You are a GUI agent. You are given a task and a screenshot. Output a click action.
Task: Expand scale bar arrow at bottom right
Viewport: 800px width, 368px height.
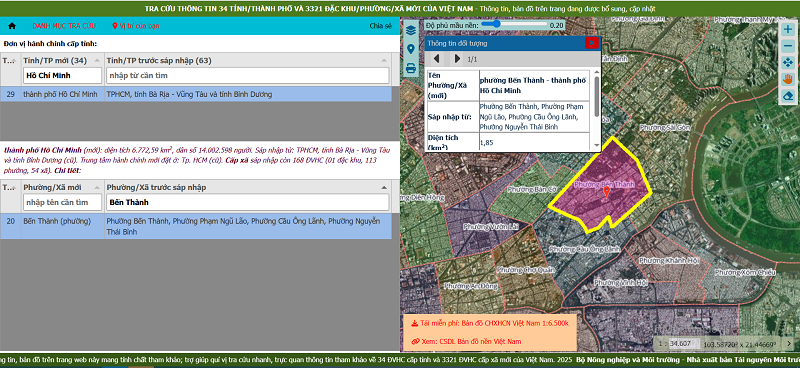point(789,344)
